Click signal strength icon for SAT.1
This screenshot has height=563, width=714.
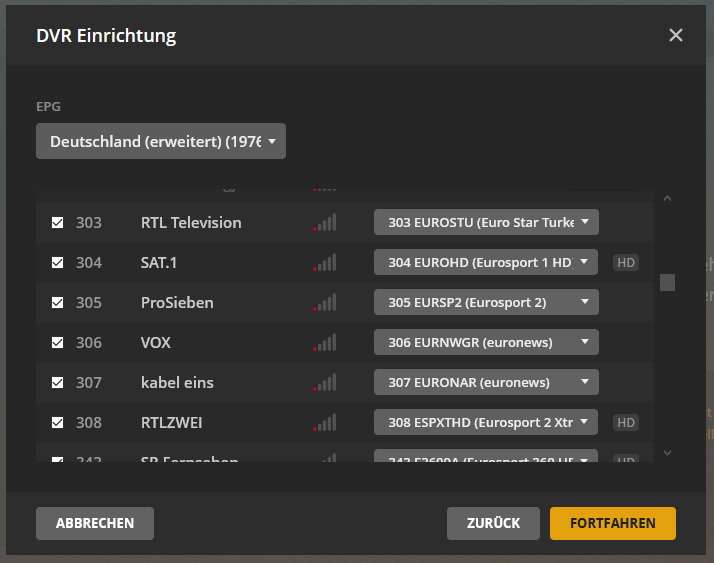point(325,262)
